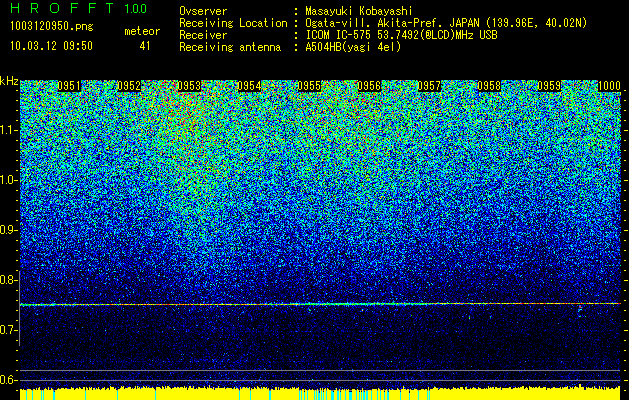Click the A504HB(yagi 4el) antenna text

click(353, 47)
